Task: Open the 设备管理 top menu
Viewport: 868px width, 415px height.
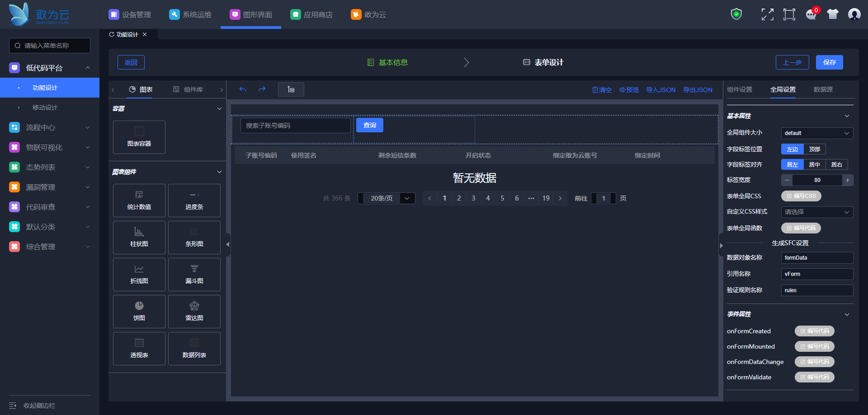Action: point(130,14)
